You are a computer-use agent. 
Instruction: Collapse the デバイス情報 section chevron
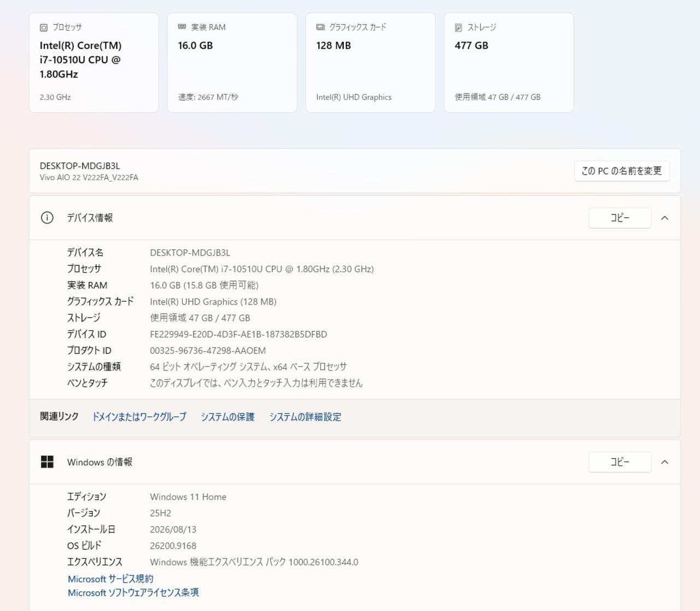(664, 218)
